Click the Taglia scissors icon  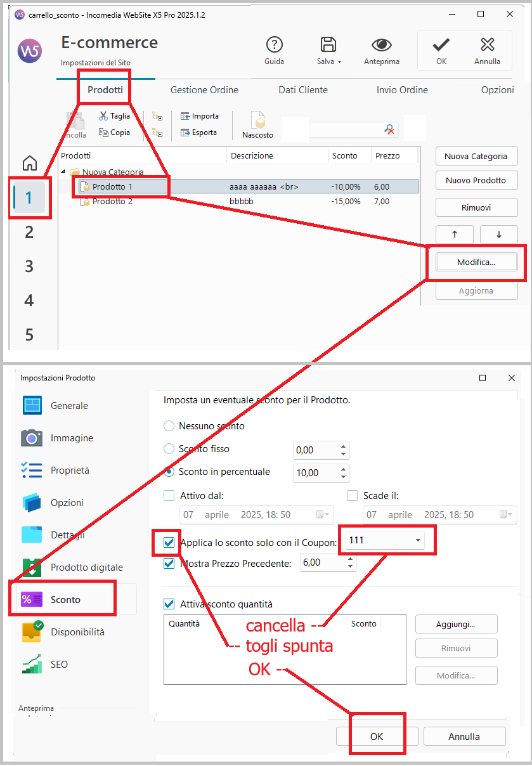[x=103, y=116]
